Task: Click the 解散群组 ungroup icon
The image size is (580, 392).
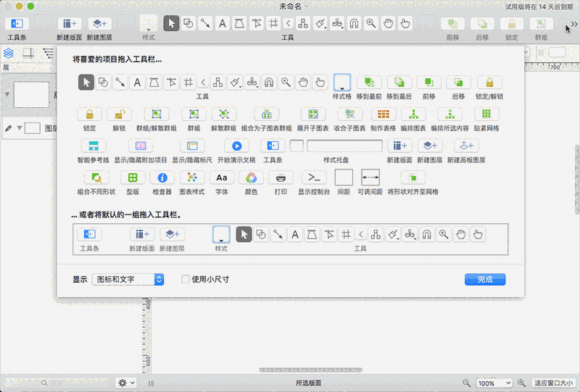Action: coord(223,114)
